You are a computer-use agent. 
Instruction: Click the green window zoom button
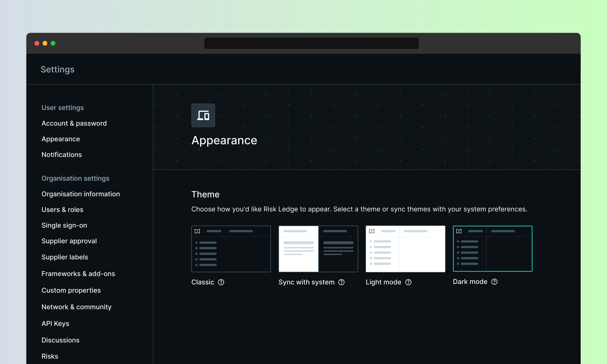53,43
